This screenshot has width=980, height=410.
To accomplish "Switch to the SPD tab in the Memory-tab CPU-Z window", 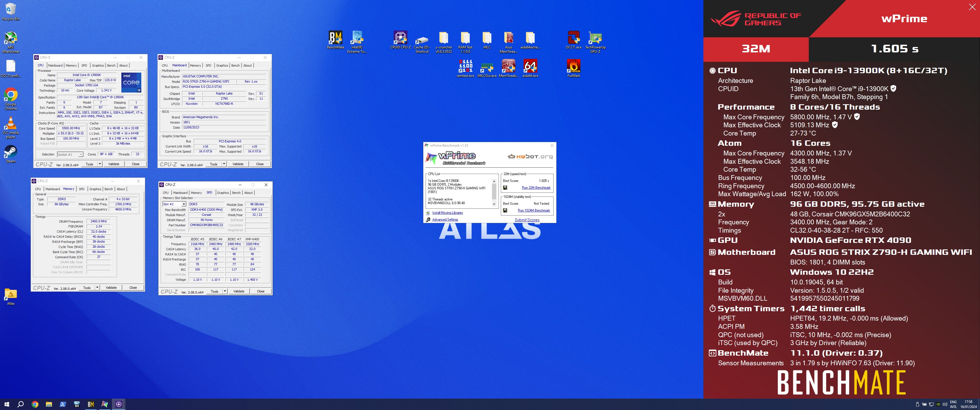I will click(x=81, y=189).
